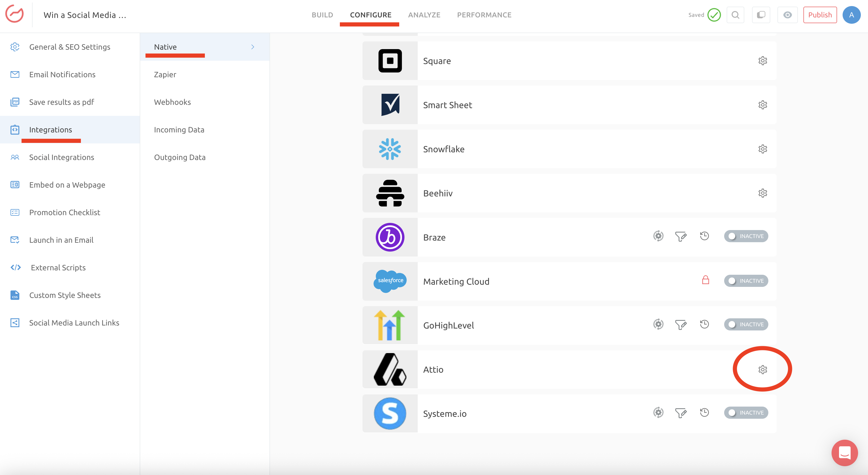Enable the Systeme.io inactive toggle
Image resolution: width=868 pixels, height=475 pixels.
click(746, 413)
